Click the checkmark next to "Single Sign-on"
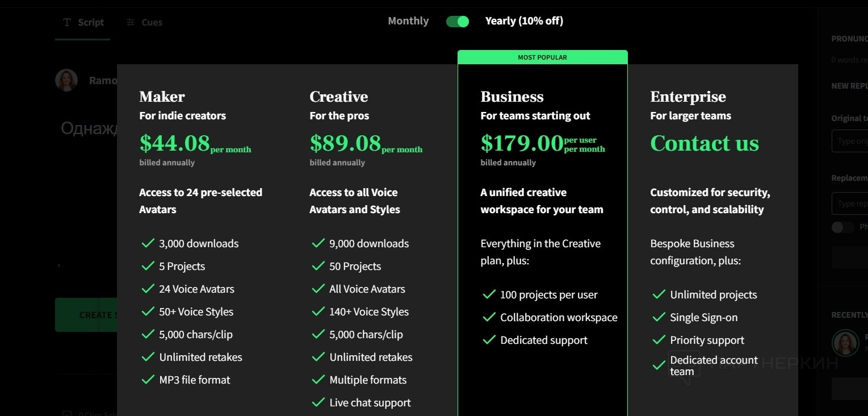868x416 pixels. [x=659, y=317]
